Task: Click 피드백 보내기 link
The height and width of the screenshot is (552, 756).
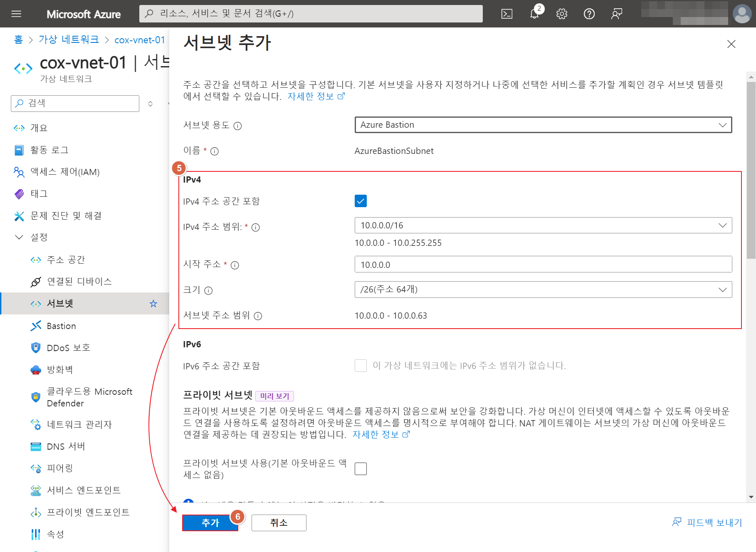Action: tap(707, 522)
